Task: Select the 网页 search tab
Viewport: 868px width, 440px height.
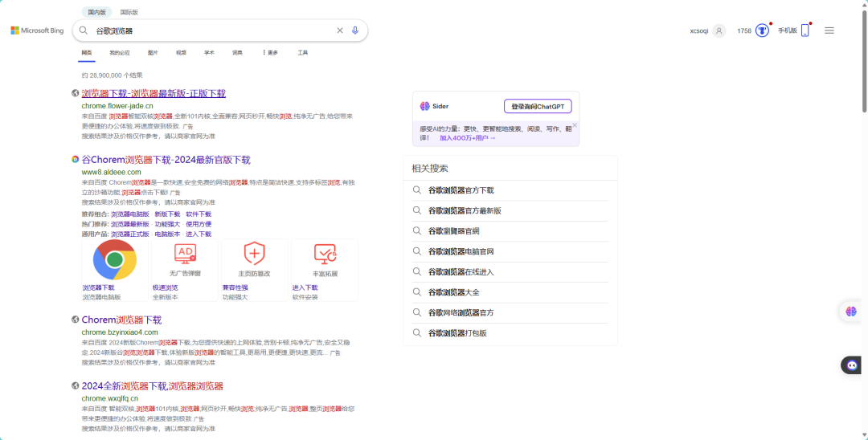Action: coord(86,52)
